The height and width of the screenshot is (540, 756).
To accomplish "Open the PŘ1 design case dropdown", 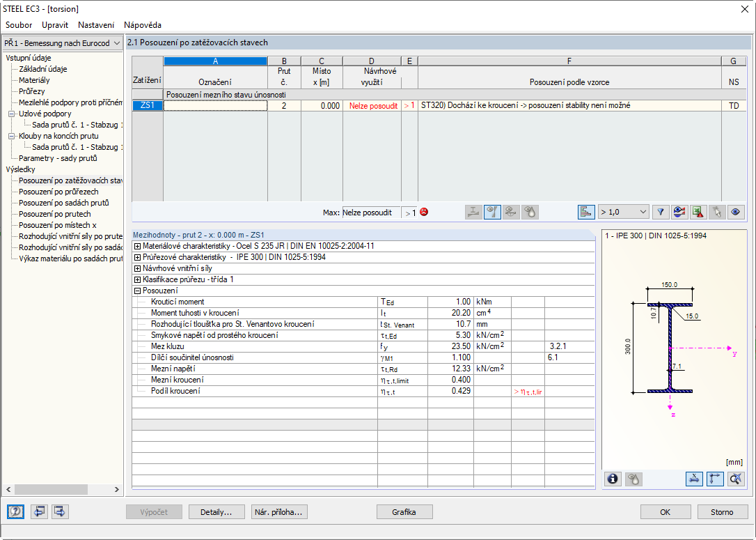I will tap(63, 43).
